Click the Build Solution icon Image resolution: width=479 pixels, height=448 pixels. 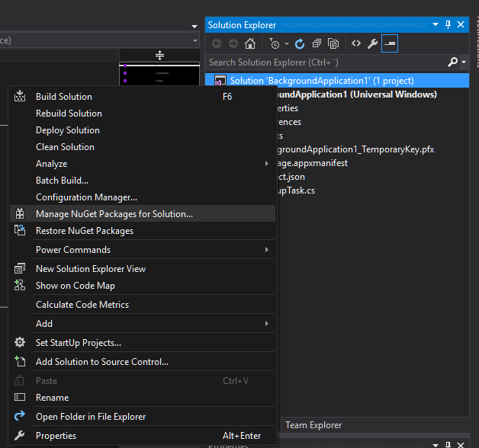20,97
